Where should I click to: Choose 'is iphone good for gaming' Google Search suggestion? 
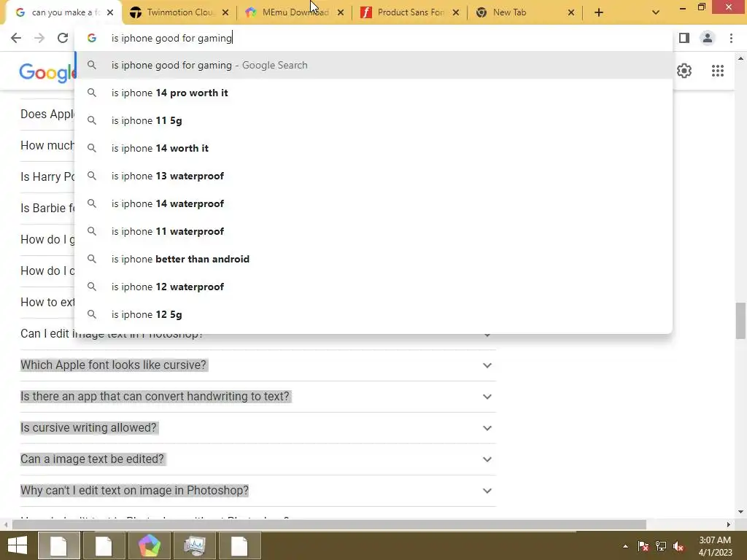(373, 65)
